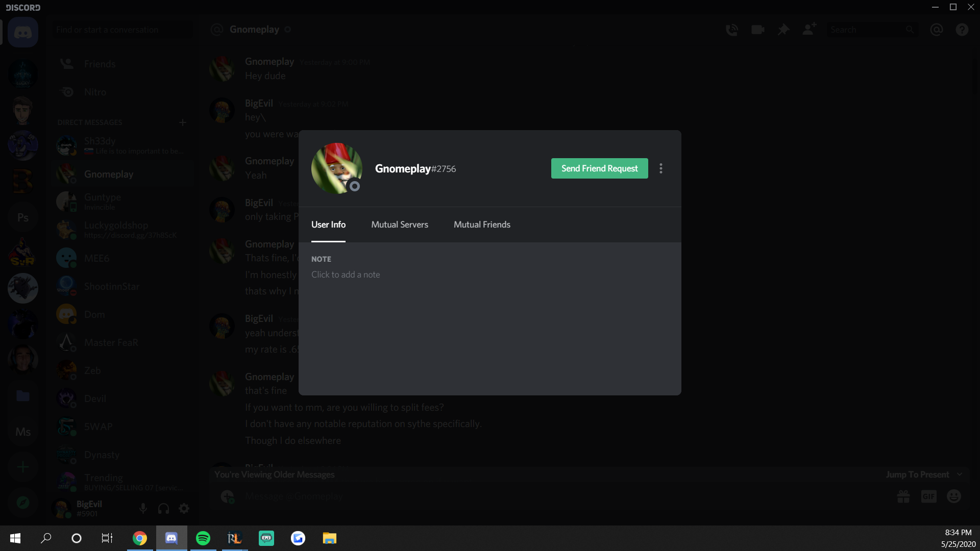
Task: Click to add a note field
Action: point(346,274)
